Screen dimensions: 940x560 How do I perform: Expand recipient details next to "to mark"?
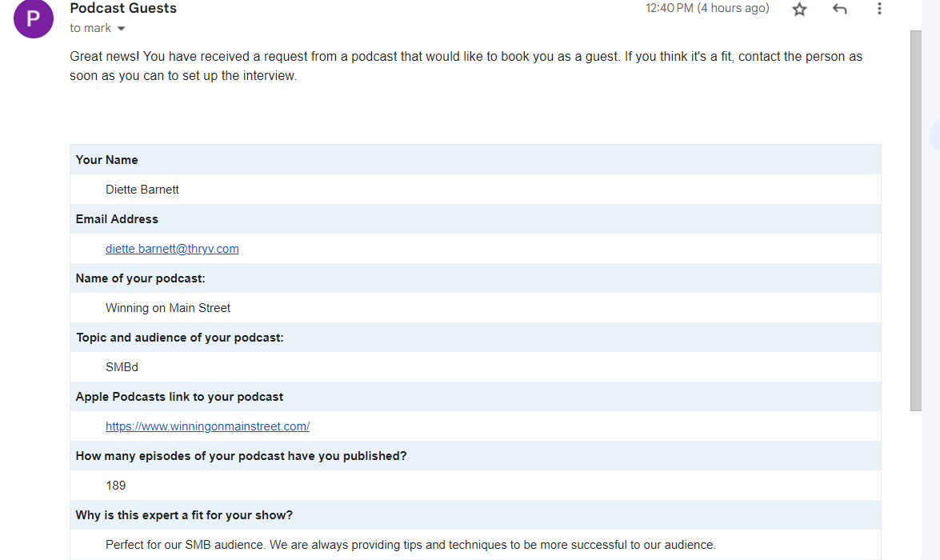(x=122, y=29)
